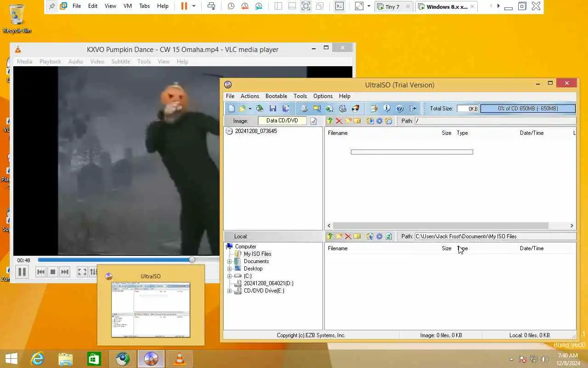The width and height of the screenshot is (588, 368).
Task: Toggle VLC fullscreen button
Action: 82,272
